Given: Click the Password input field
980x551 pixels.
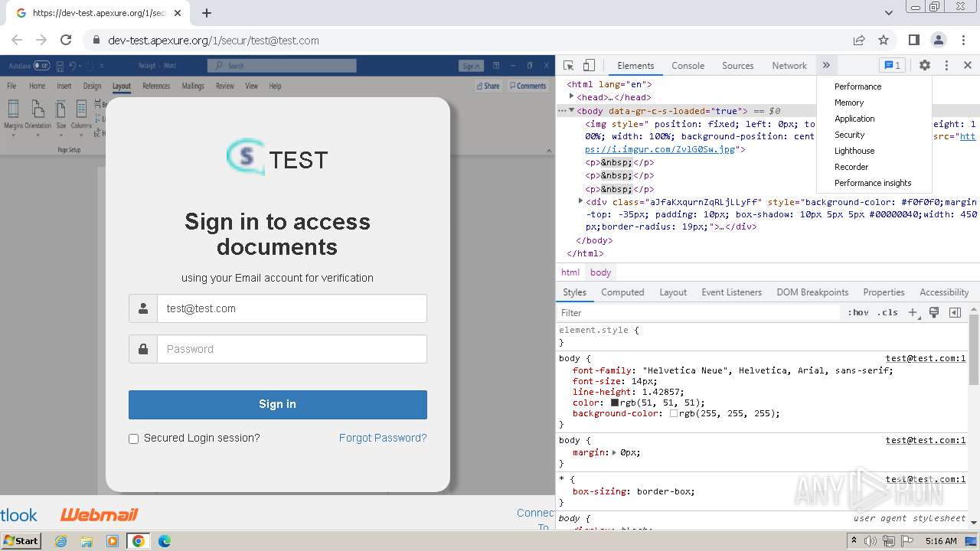Looking at the screenshot, I should pos(292,349).
